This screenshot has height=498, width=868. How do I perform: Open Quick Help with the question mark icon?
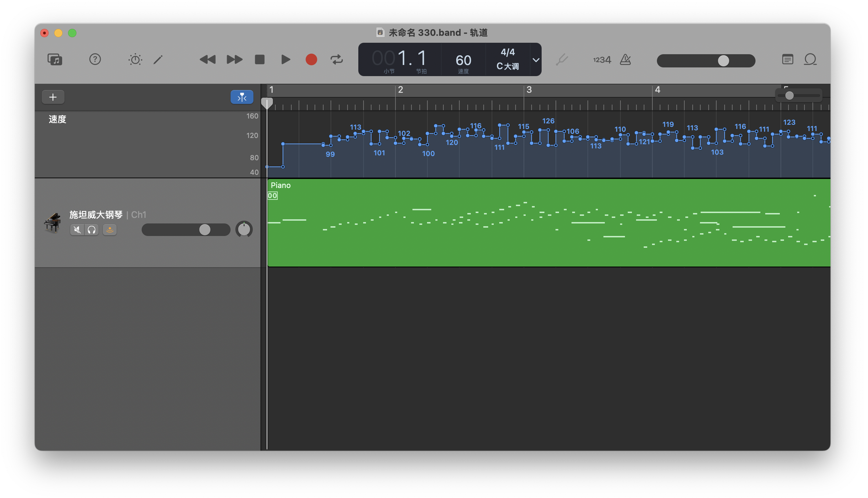tap(95, 59)
